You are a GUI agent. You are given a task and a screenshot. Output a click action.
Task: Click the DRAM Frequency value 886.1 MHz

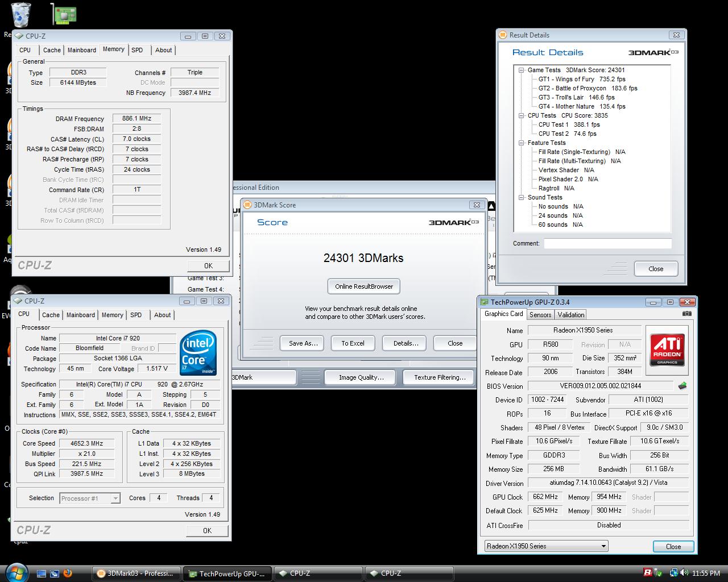136,118
